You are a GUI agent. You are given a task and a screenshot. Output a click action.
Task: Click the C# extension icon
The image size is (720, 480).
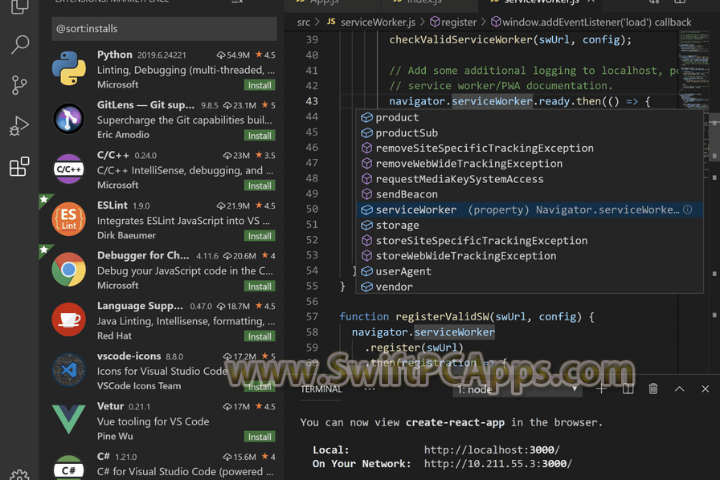point(69,468)
